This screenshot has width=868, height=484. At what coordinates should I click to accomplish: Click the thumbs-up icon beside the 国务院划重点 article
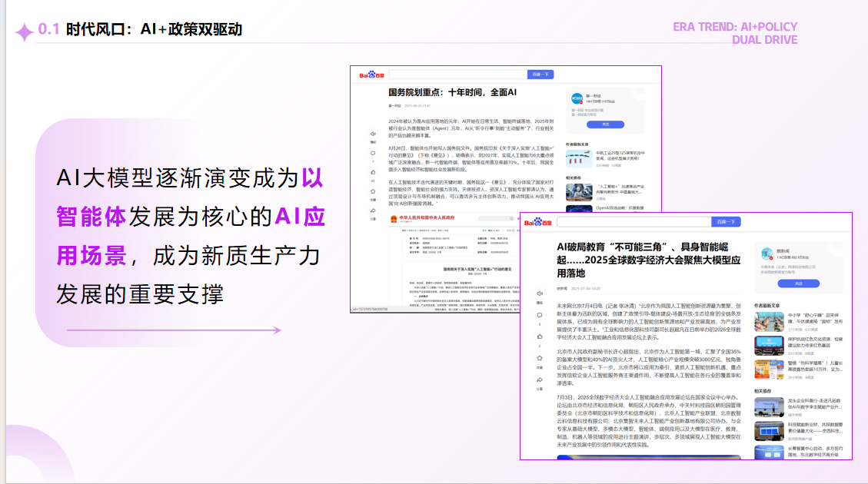pos(373,172)
